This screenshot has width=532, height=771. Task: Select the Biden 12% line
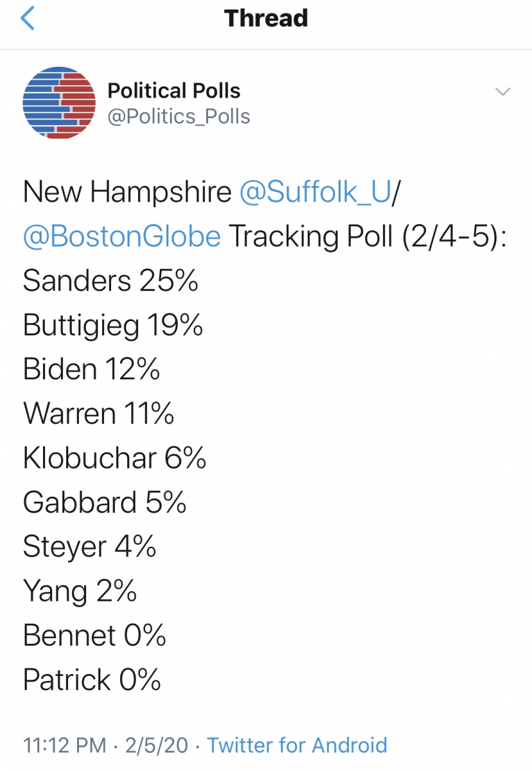tap(91, 369)
